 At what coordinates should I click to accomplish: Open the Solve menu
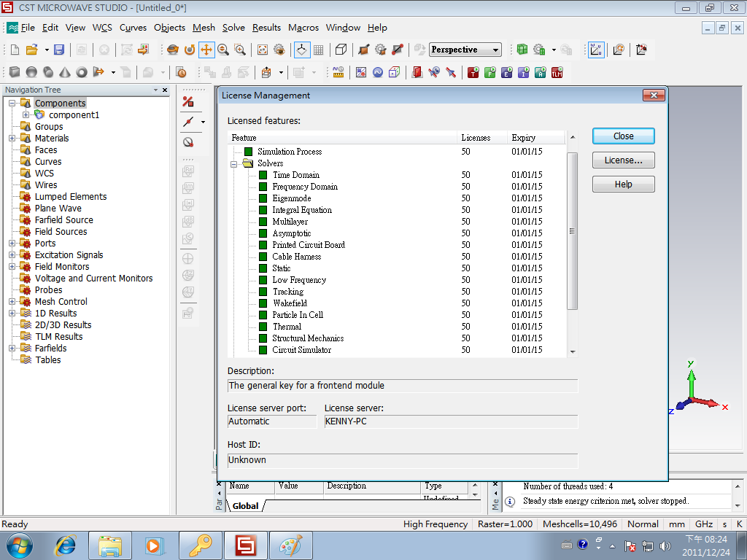point(233,28)
